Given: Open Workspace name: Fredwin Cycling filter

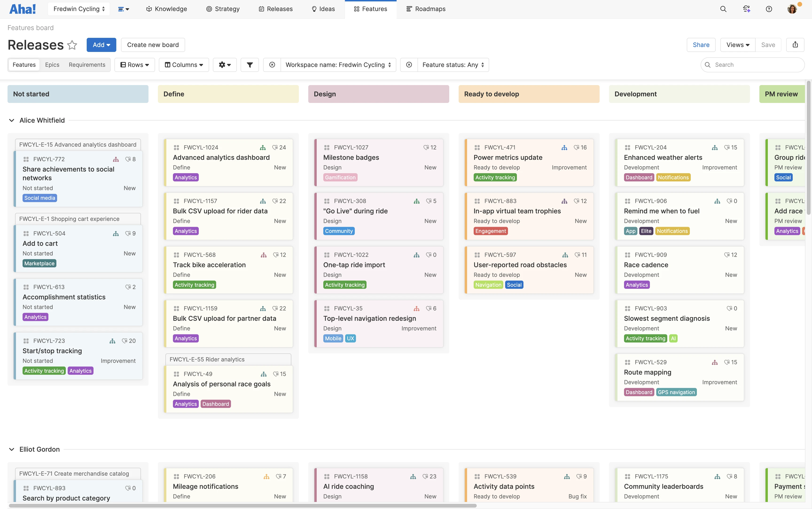Looking at the screenshot, I should click(338, 65).
